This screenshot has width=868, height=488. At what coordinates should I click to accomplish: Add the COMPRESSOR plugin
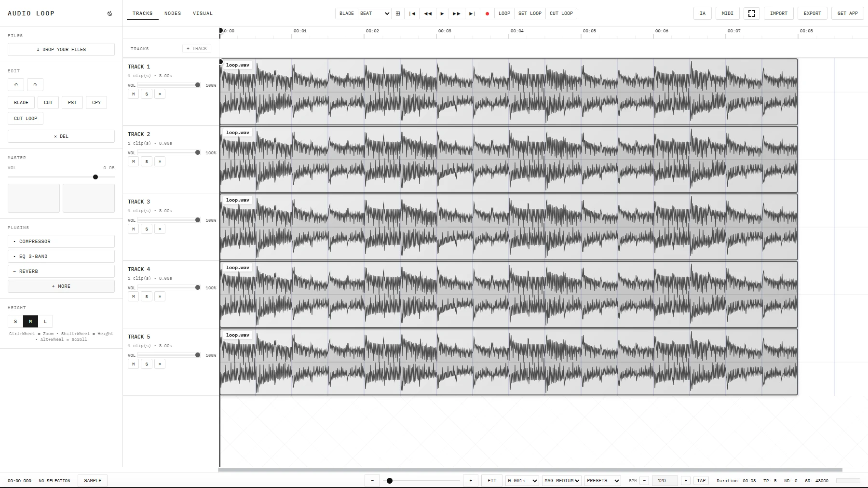tap(61, 242)
